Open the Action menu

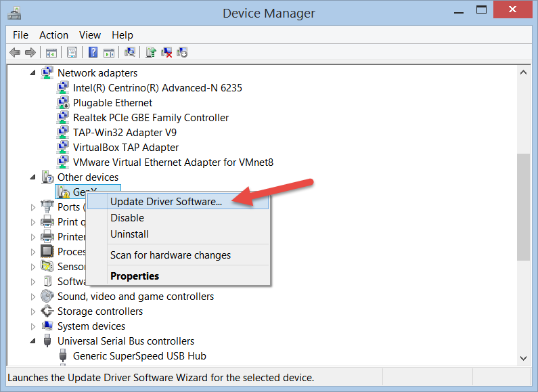click(x=53, y=35)
